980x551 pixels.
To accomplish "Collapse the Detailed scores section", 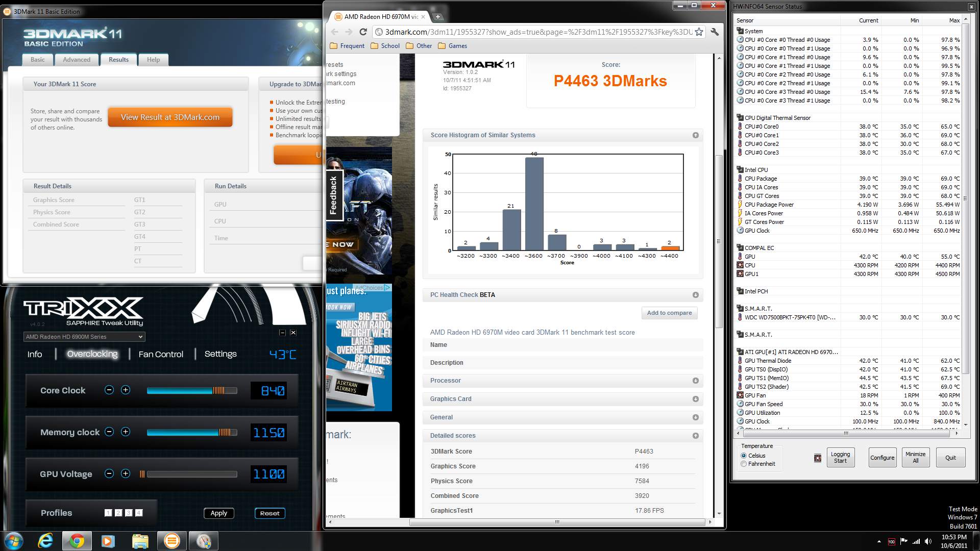I will pos(695,436).
